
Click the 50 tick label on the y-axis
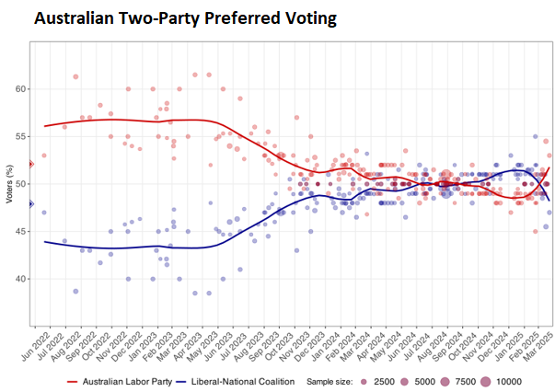pos(20,184)
